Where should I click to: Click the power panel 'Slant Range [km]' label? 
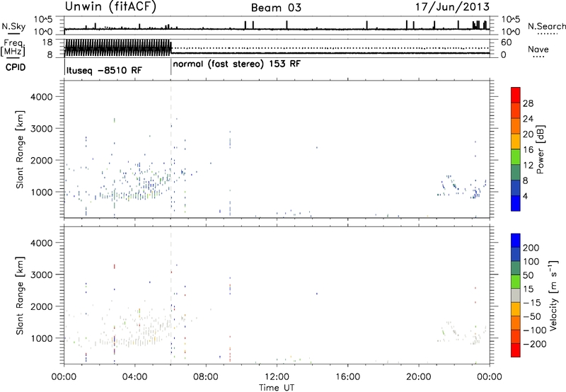tap(20, 149)
